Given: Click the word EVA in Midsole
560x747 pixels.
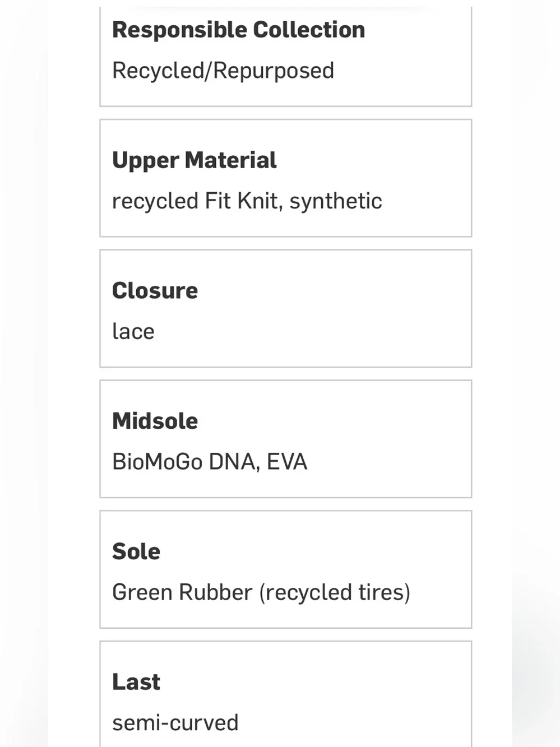Looking at the screenshot, I should coord(287,462).
